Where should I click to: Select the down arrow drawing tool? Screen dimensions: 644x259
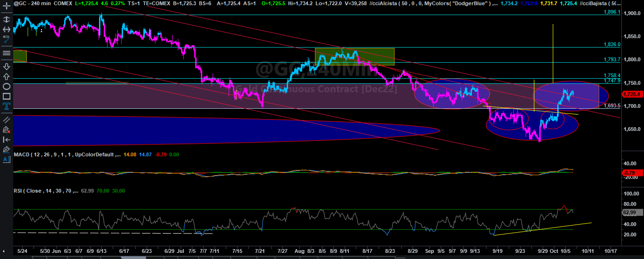point(6,66)
